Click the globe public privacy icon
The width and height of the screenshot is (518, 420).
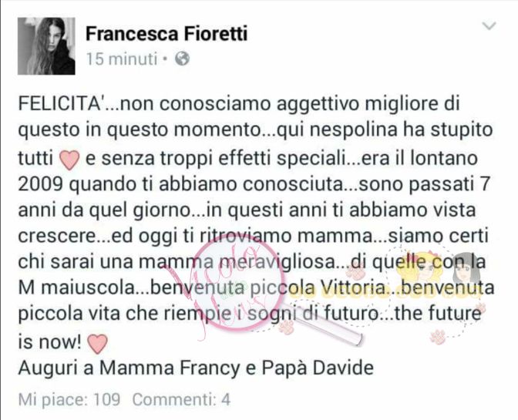[182, 59]
